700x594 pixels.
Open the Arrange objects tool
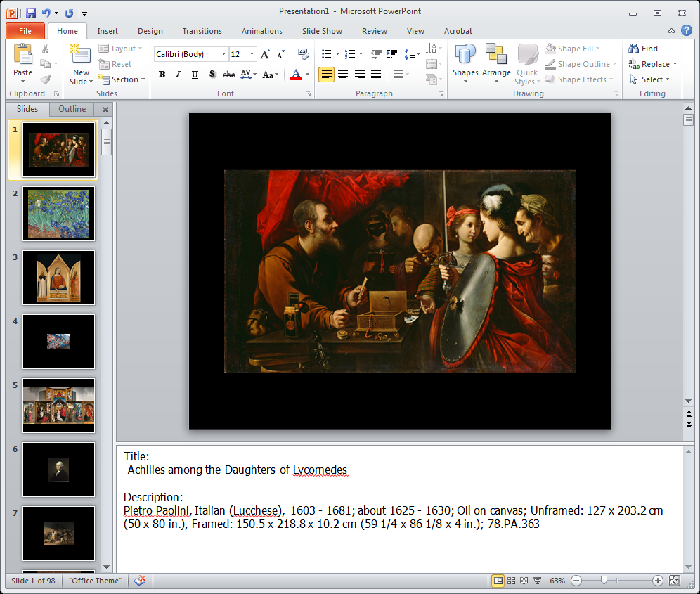tap(496, 63)
